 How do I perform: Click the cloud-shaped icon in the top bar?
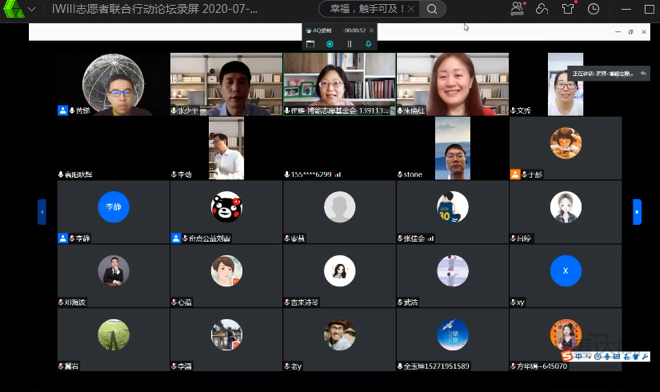point(542,9)
